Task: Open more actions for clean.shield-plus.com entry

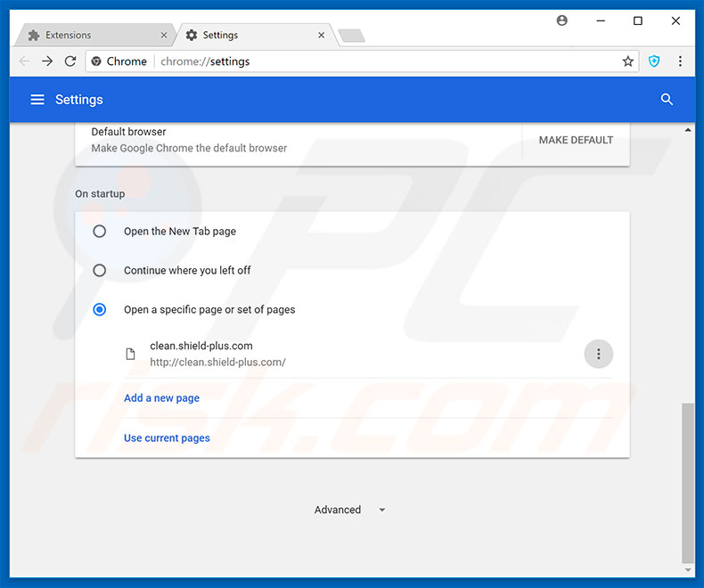Action: (598, 354)
